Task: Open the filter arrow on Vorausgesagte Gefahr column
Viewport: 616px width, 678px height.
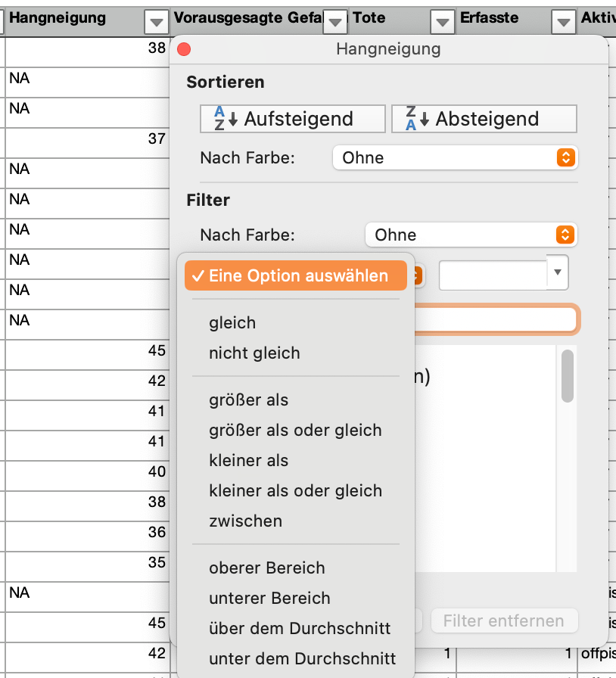Action: point(334,22)
